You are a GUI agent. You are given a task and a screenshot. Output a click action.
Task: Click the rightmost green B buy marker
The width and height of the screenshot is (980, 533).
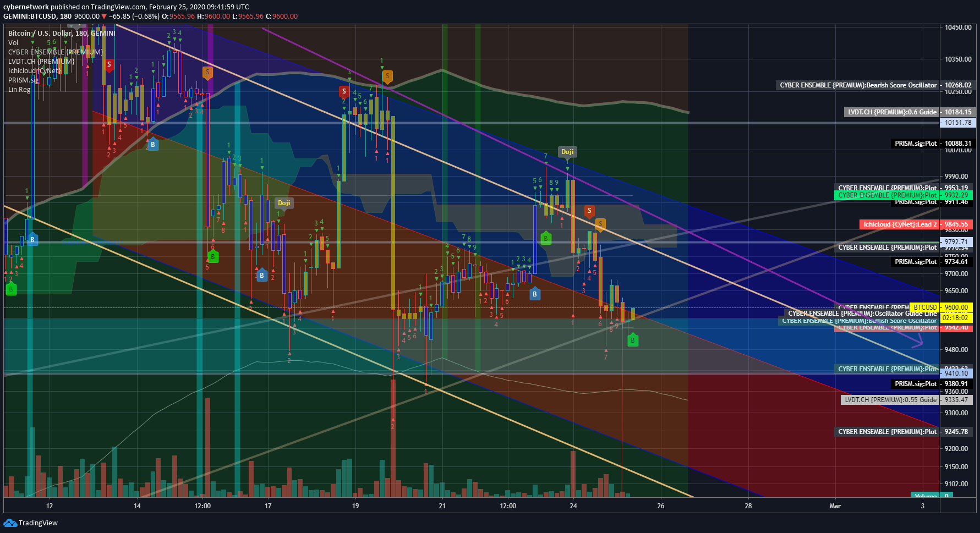click(x=633, y=340)
